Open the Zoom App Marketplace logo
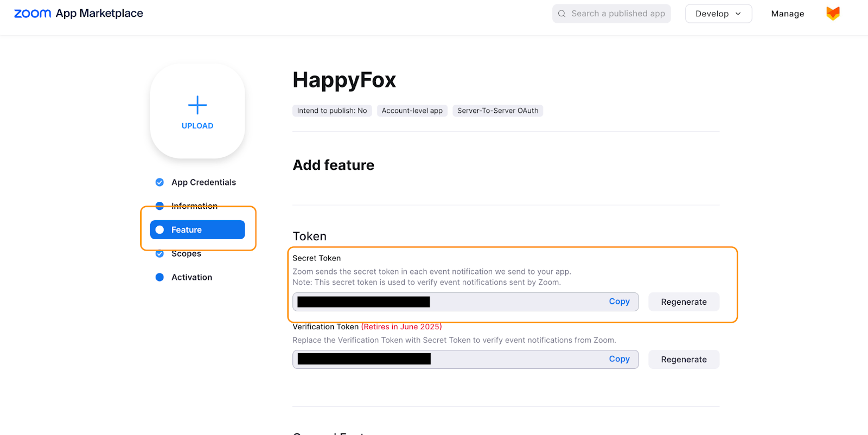This screenshot has height=435, width=868. click(79, 14)
